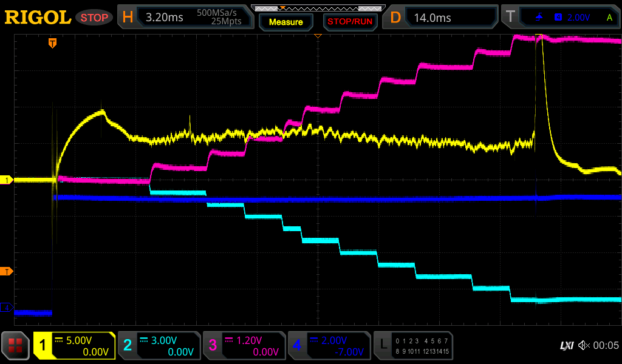Screen dimensions: 622x364
Task: Open the 3.20ms timebase setting
Action: [165, 18]
